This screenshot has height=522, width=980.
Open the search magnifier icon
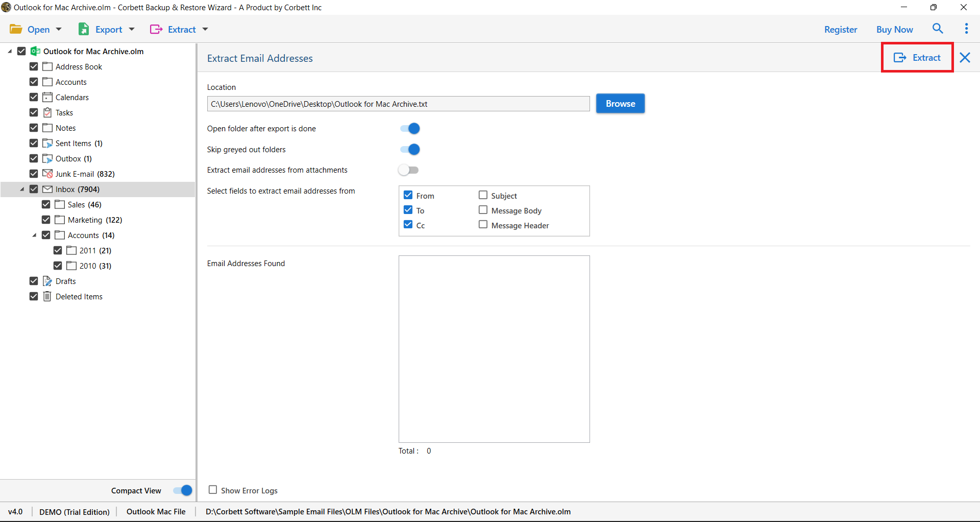pos(938,29)
